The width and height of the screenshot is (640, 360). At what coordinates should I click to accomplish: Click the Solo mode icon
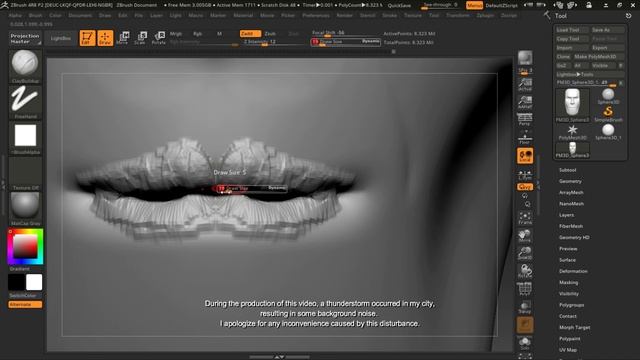tap(525, 343)
